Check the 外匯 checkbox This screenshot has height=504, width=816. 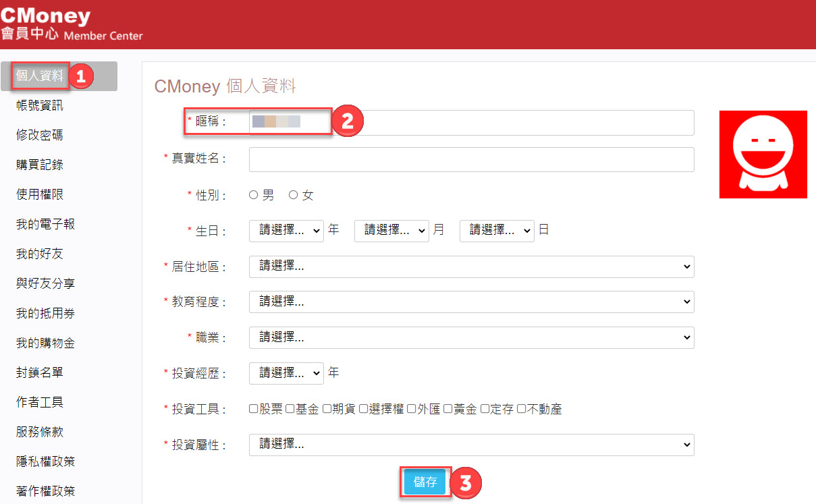point(412,409)
